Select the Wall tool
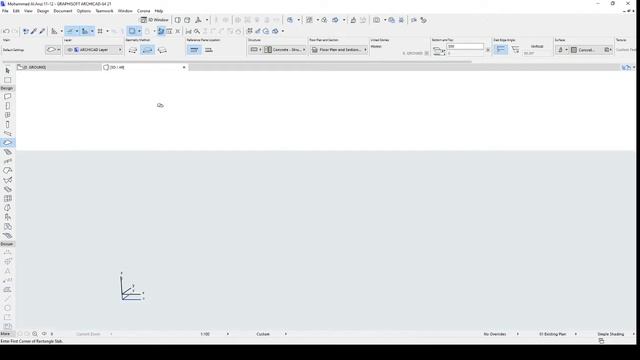Image resolution: width=640 pixels, height=360 pixels. tap(7, 97)
